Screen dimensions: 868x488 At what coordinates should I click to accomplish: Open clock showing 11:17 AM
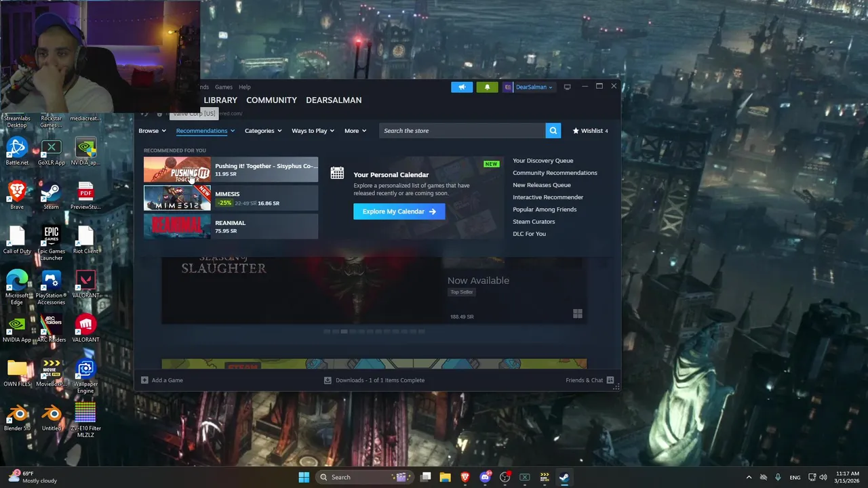pos(848,477)
